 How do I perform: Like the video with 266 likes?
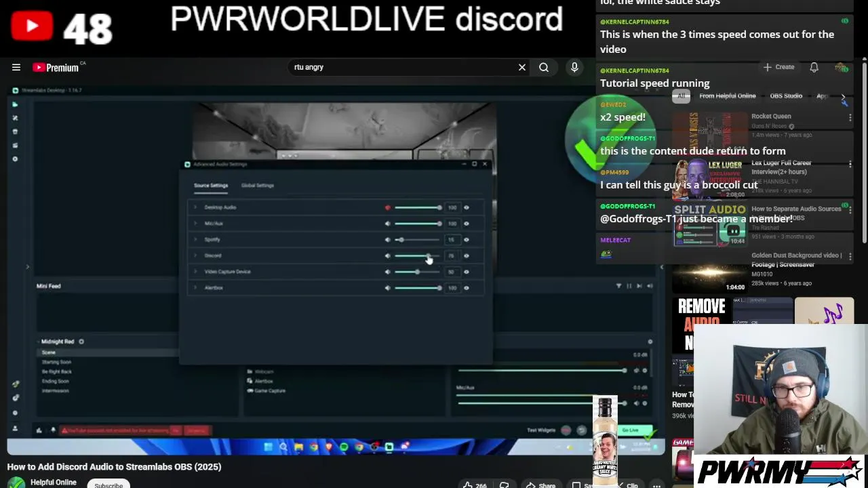coord(475,485)
